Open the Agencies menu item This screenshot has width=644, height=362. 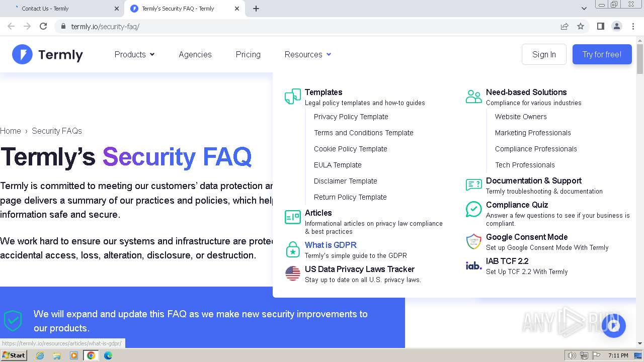pos(195,54)
